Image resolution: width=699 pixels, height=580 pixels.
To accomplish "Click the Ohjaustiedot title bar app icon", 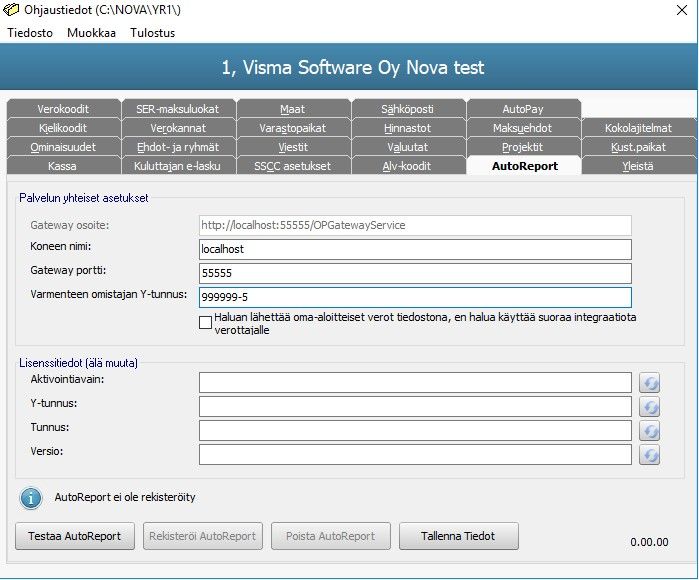I will tap(11, 9).
